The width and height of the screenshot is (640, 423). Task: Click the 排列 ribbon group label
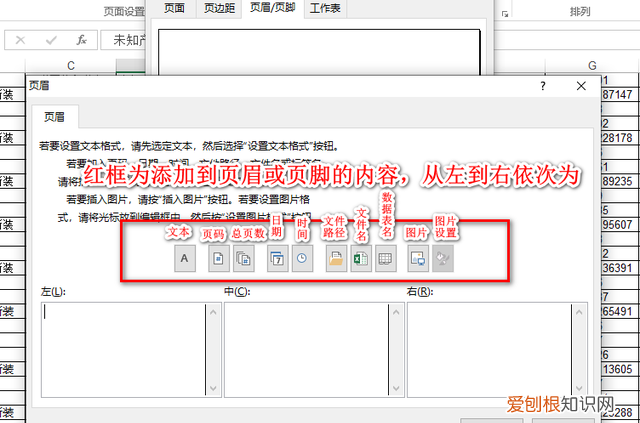[580, 11]
